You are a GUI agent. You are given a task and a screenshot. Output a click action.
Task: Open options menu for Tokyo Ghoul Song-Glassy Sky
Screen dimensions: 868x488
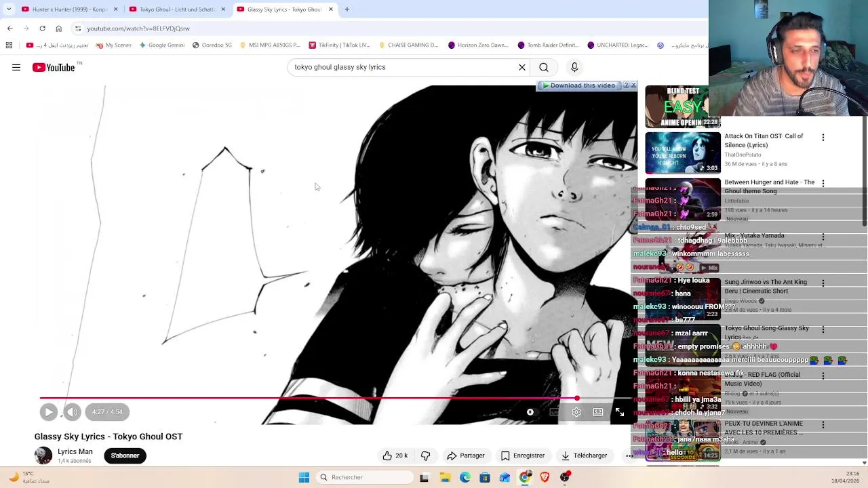click(x=823, y=329)
